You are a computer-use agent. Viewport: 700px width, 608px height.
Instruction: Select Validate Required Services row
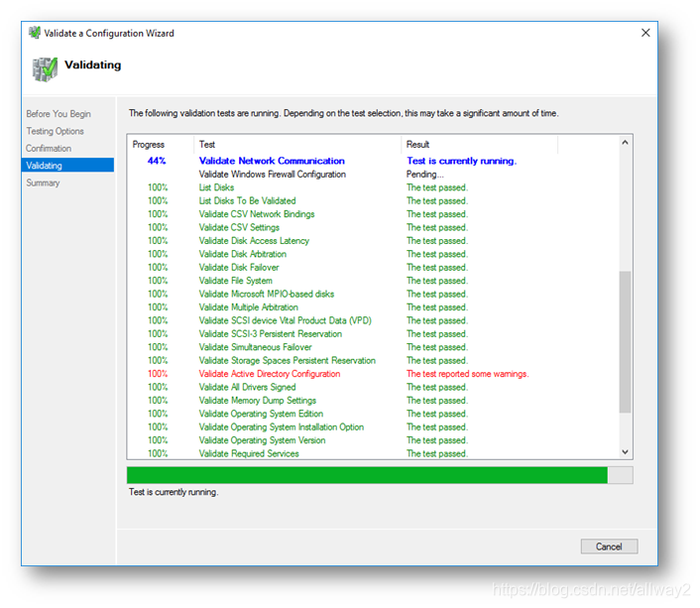coord(373,453)
